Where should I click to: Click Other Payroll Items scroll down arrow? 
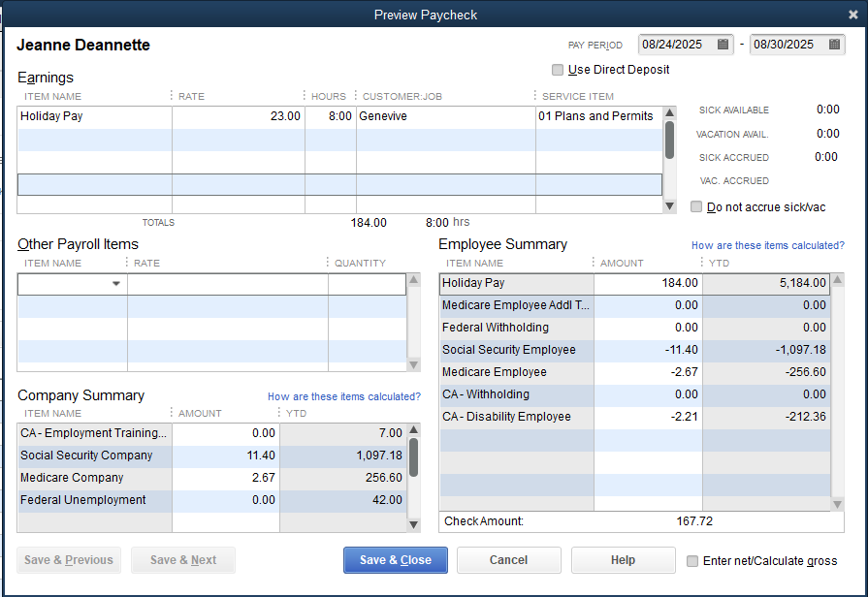[x=413, y=365]
